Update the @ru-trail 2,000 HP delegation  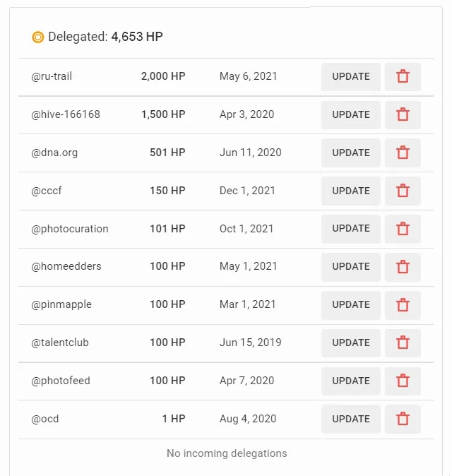(x=351, y=76)
